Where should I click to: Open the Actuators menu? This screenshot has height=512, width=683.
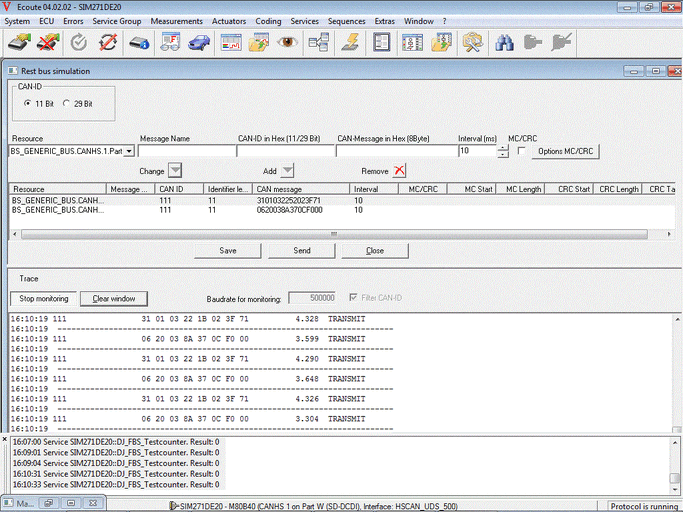point(231,21)
